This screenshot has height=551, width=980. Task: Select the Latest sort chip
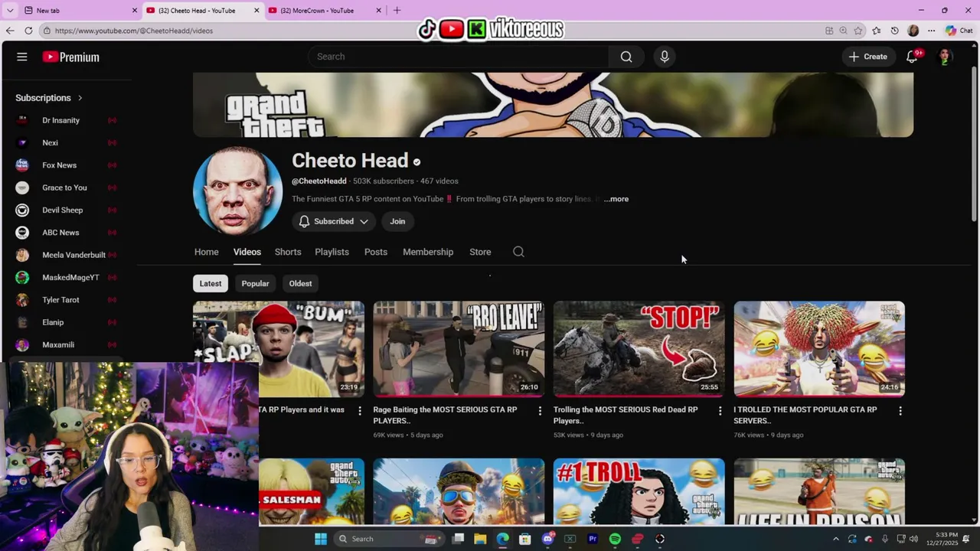(x=211, y=283)
